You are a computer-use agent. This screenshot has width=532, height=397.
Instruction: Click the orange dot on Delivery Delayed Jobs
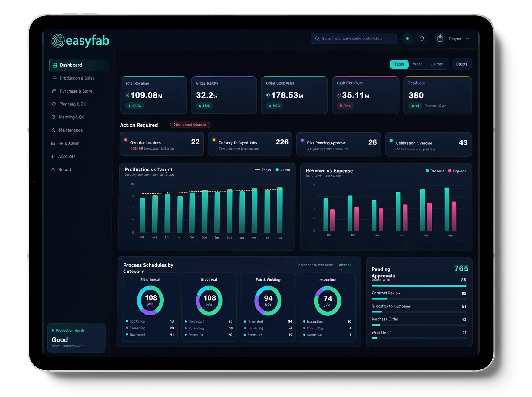[214, 140]
